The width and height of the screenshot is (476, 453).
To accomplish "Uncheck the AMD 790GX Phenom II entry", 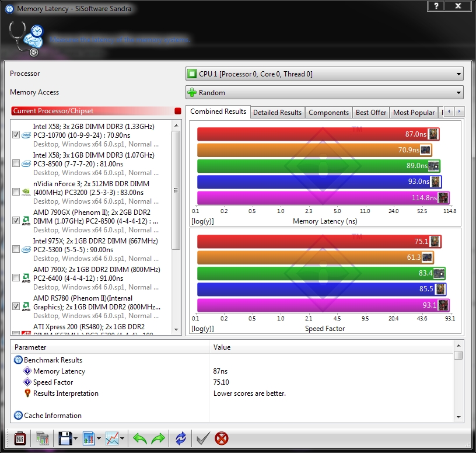I will pos(16,221).
